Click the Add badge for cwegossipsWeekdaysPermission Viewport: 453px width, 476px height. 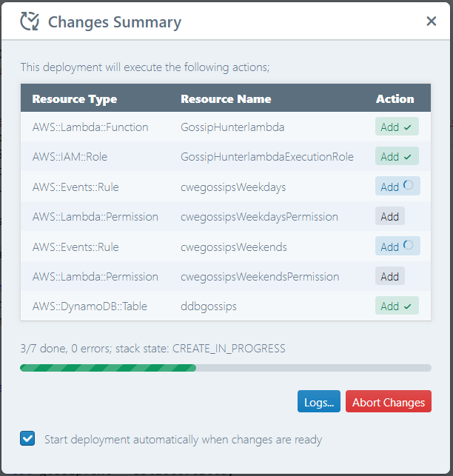coord(390,216)
